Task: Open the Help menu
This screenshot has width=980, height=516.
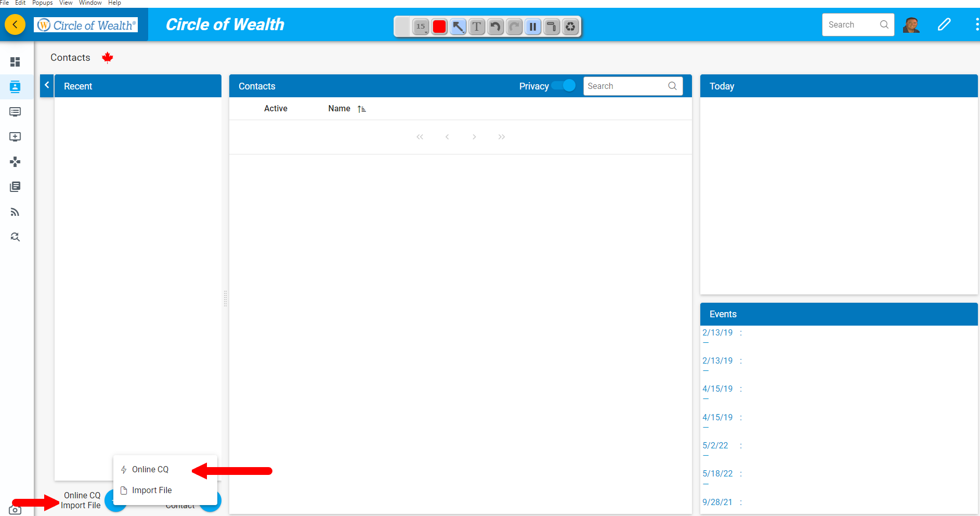Action: click(x=114, y=3)
